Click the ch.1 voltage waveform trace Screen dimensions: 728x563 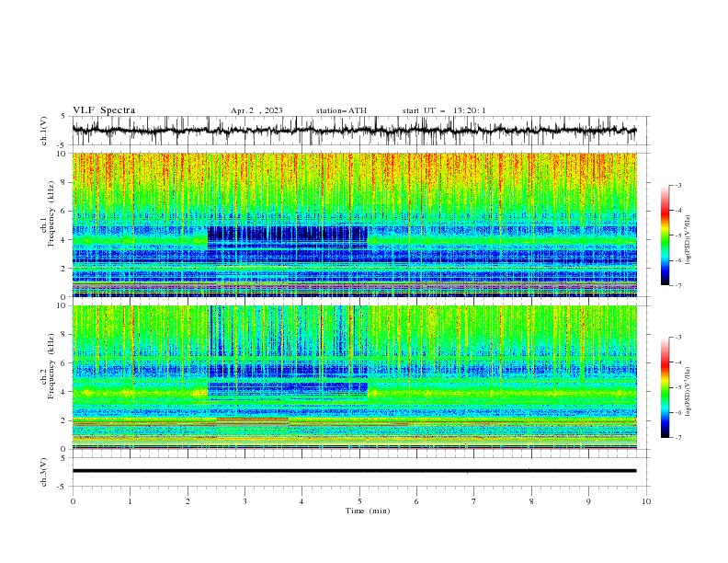point(354,130)
